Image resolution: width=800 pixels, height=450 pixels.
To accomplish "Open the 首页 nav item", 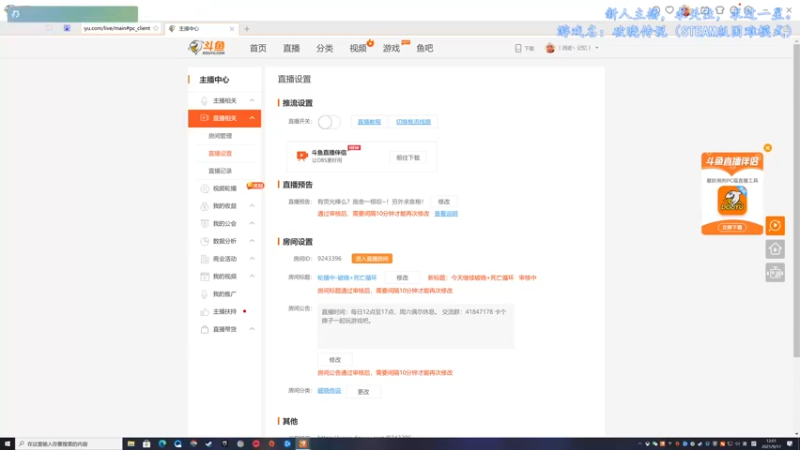I will (258, 48).
